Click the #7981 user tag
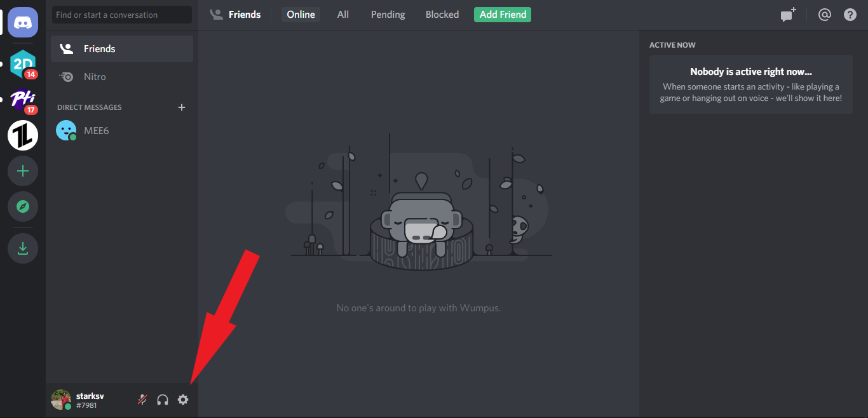The image size is (868, 418). click(x=86, y=405)
